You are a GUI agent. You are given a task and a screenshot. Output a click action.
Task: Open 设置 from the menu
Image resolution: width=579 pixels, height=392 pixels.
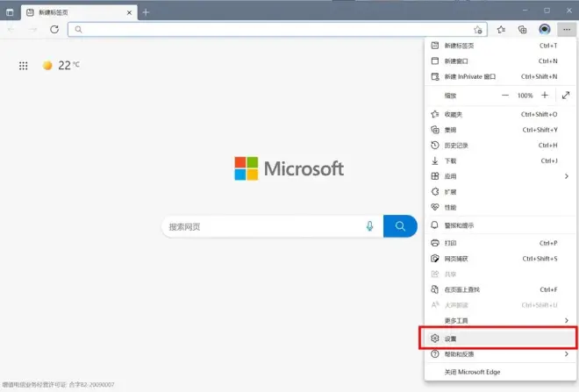tap(500, 339)
